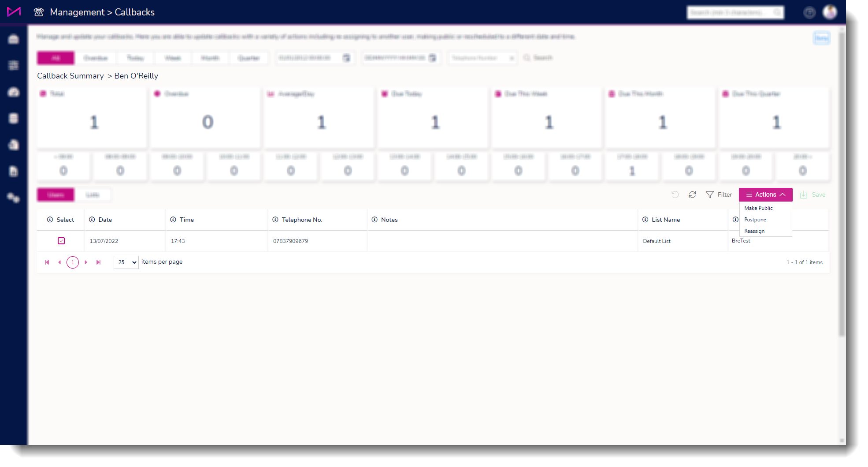This screenshot has height=467, width=868.
Task: Click the info icon next to Time header
Action: pyautogui.click(x=173, y=220)
